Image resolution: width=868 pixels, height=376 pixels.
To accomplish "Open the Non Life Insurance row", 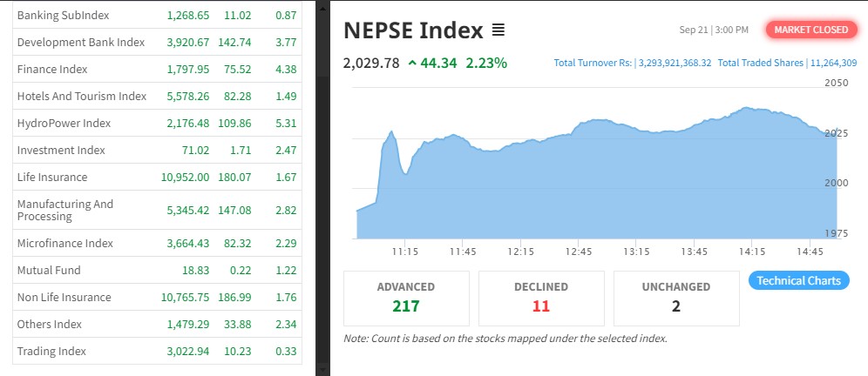I will (64, 298).
